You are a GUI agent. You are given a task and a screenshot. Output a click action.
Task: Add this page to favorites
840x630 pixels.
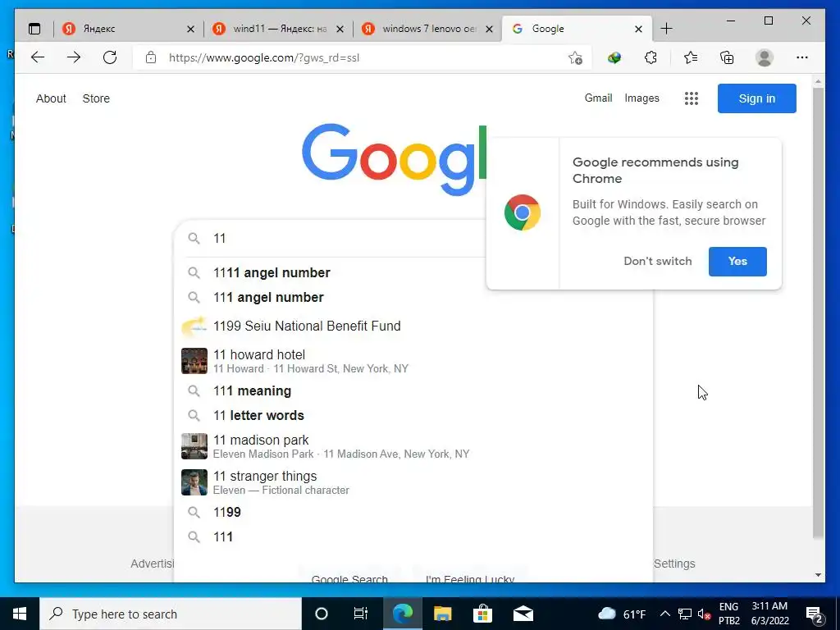(x=575, y=58)
